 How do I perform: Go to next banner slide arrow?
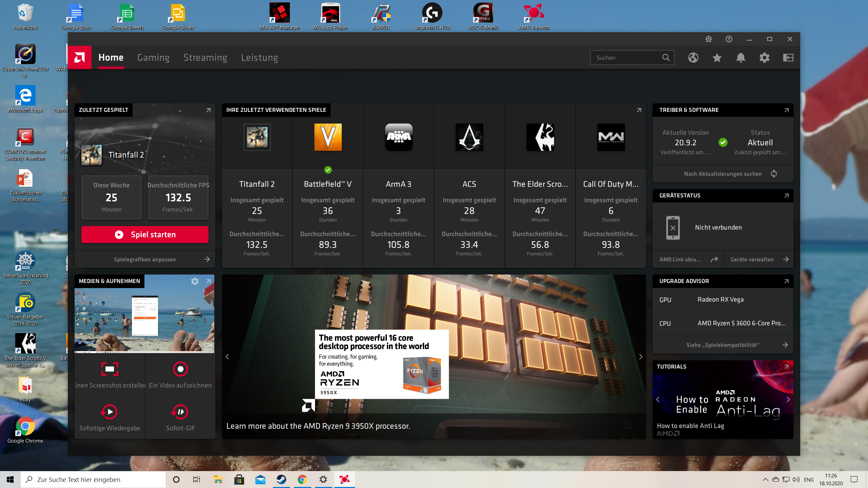coord(640,357)
